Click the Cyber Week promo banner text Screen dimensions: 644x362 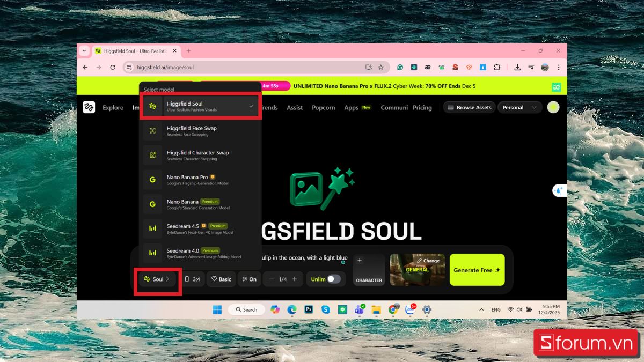(x=384, y=86)
